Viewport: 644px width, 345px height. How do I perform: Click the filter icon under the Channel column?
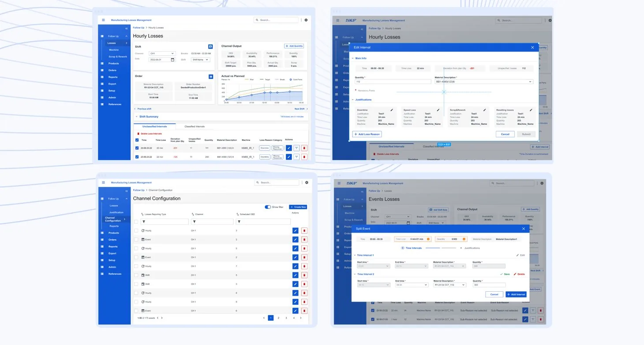coord(195,222)
